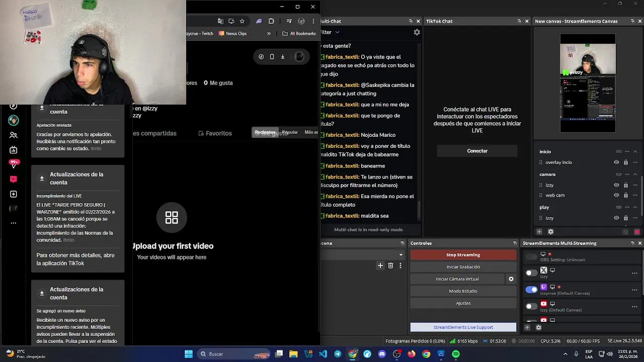The image size is (644, 362).
Task: Click Iniciar Cámara Virtual button
Action: [457, 279]
